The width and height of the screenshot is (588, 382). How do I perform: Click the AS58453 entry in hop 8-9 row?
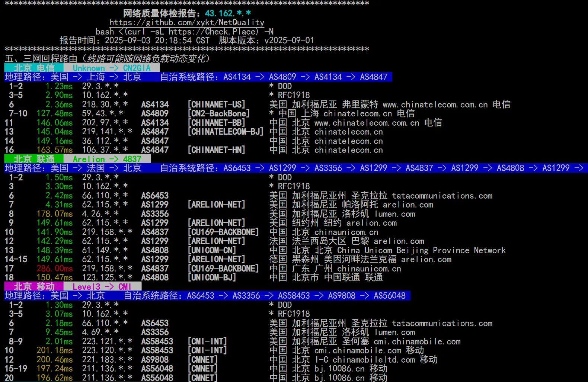coord(157,341)
